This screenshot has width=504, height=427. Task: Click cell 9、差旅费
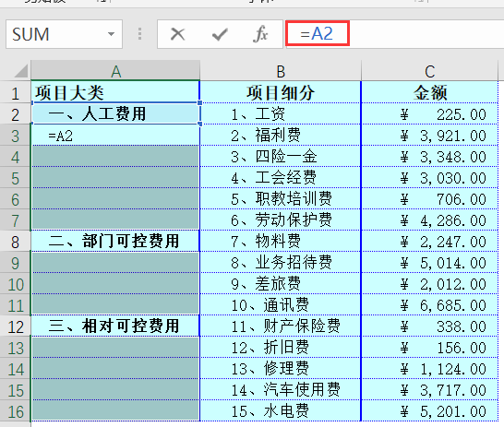281,283
